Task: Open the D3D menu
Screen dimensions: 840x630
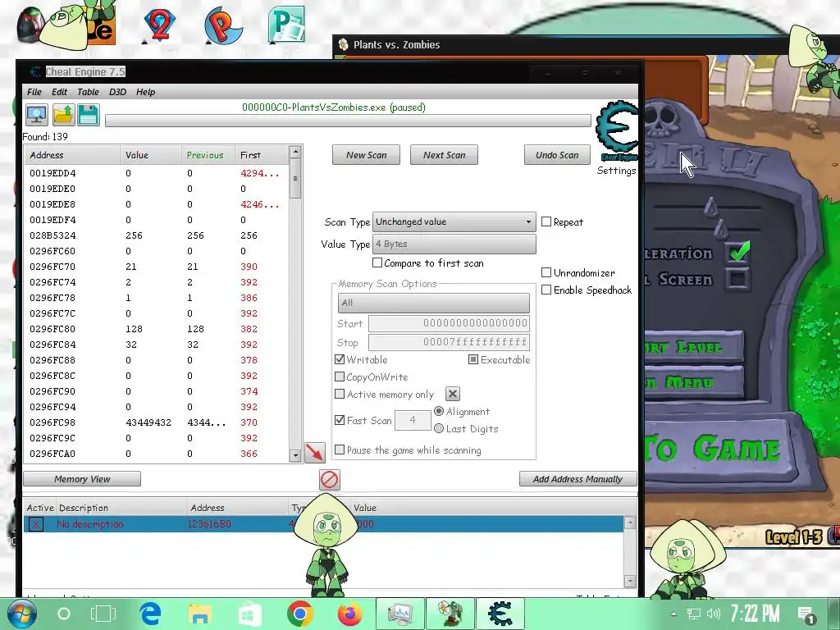Action: [x=117, y=92]
